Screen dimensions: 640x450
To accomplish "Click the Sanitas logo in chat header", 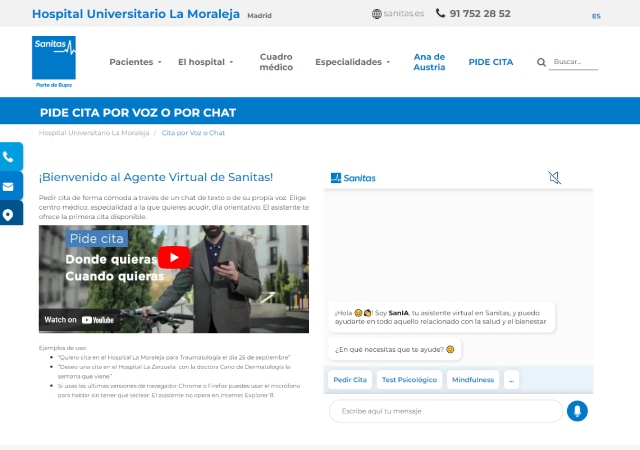I will point(353,178).
